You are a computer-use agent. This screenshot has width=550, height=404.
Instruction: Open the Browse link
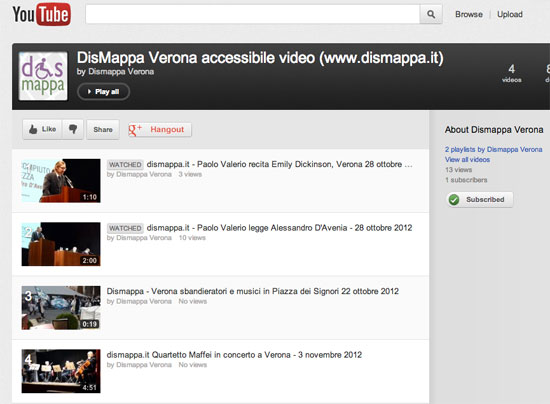tap(469, 14)
